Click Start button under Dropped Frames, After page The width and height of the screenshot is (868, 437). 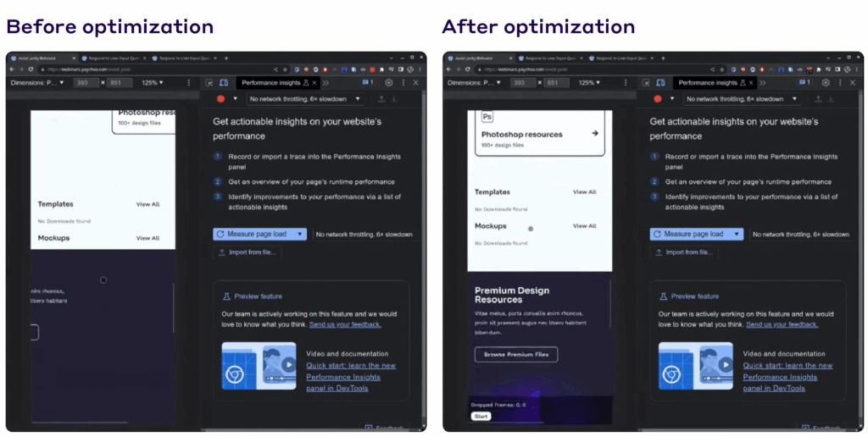[x=481, y=417]
